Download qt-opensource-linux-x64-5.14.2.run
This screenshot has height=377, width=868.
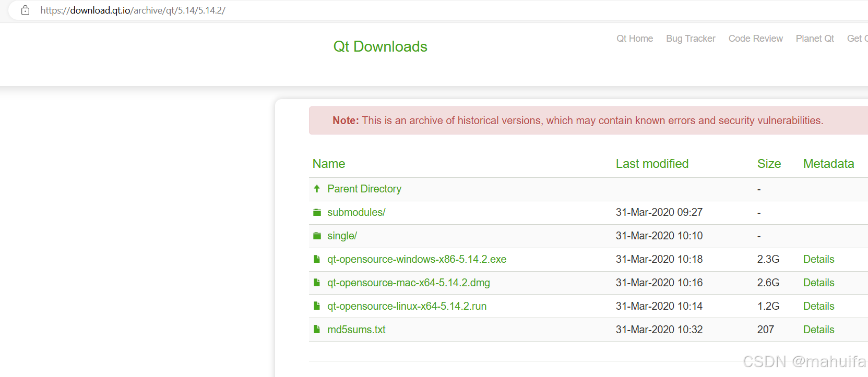pyautogui.click(x=407, y=306)
